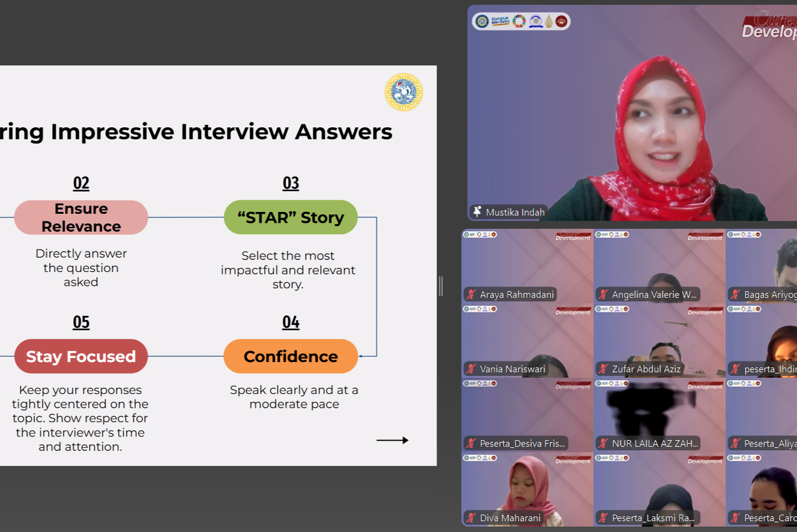
Task: Select Bagas Ariyog's video tile
Action: [762, 266]
